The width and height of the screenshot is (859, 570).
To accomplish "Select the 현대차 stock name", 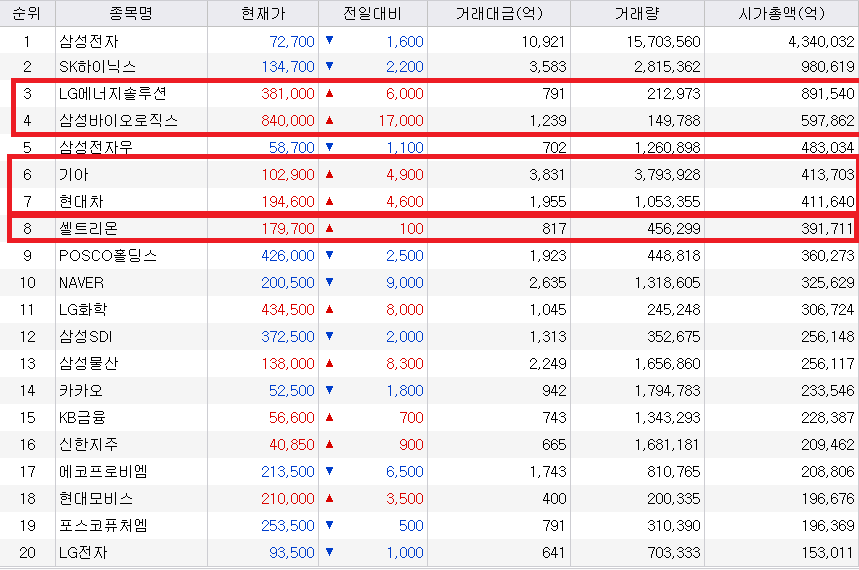I will coord(81,201).
